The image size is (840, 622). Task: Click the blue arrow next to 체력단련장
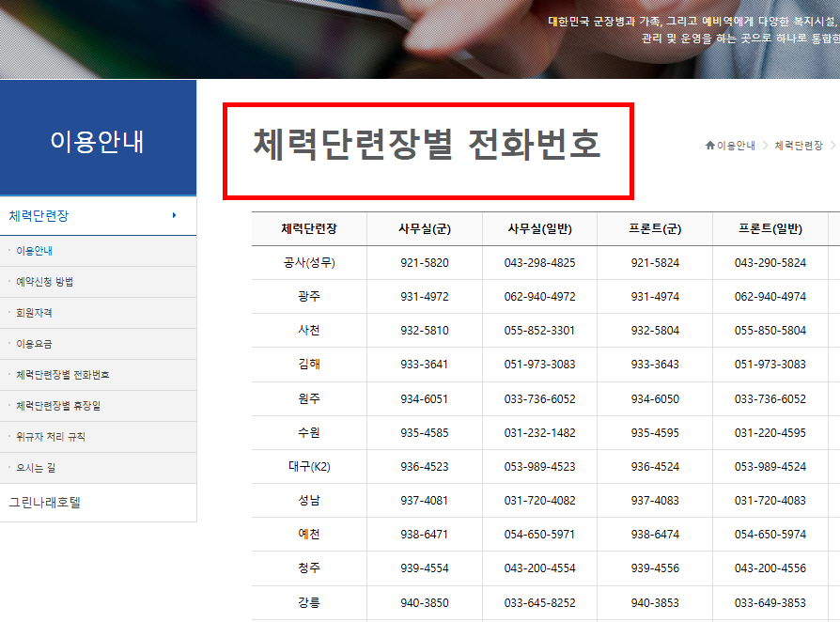coord(173,215)
